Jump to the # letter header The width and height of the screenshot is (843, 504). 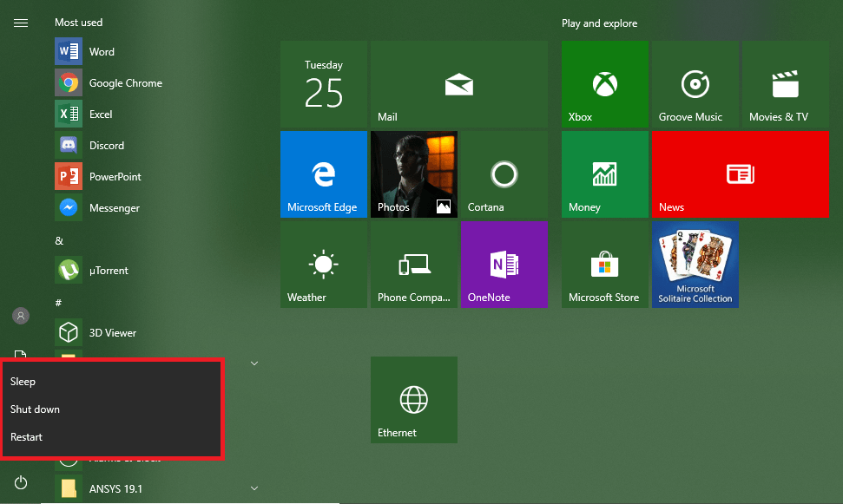(x=58, y=303)
